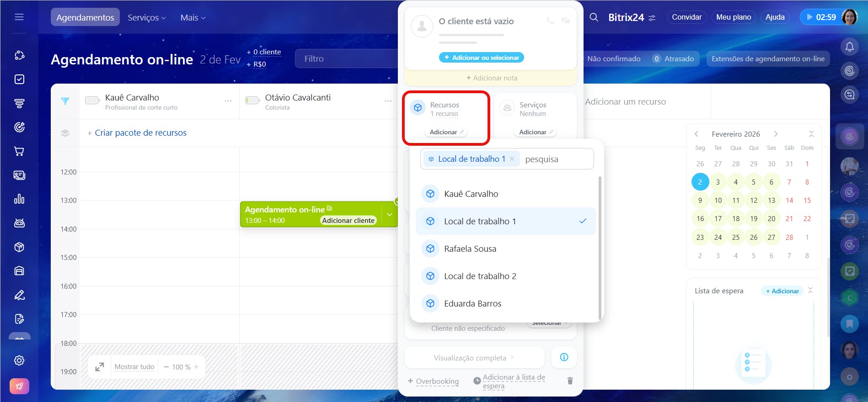Open settings gear in left sidebar
The height and width of the screenshot is (402, 868).
point(19,360)
